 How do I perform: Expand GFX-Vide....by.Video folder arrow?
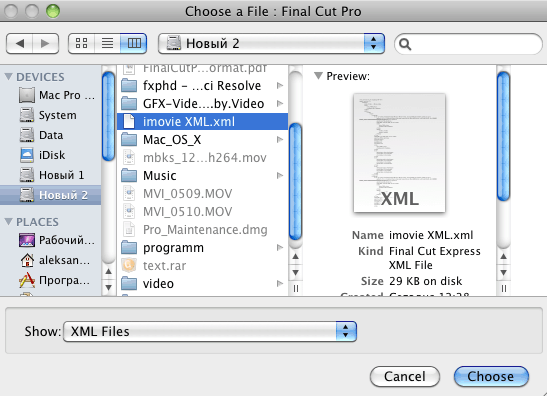280,104
